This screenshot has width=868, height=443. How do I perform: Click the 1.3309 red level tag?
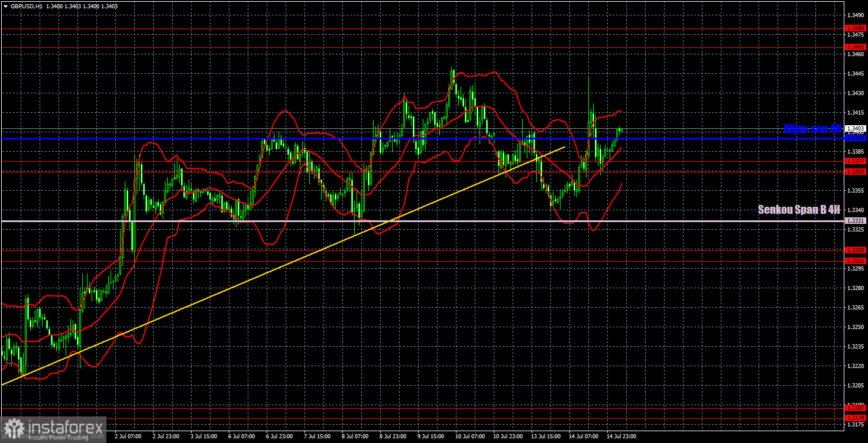click(856, 250)
